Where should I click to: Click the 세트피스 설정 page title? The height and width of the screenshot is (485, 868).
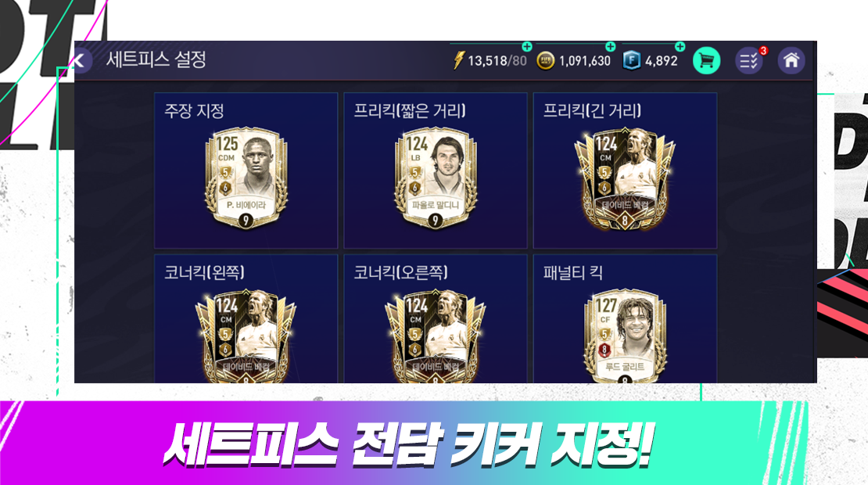tap(156, 59)
